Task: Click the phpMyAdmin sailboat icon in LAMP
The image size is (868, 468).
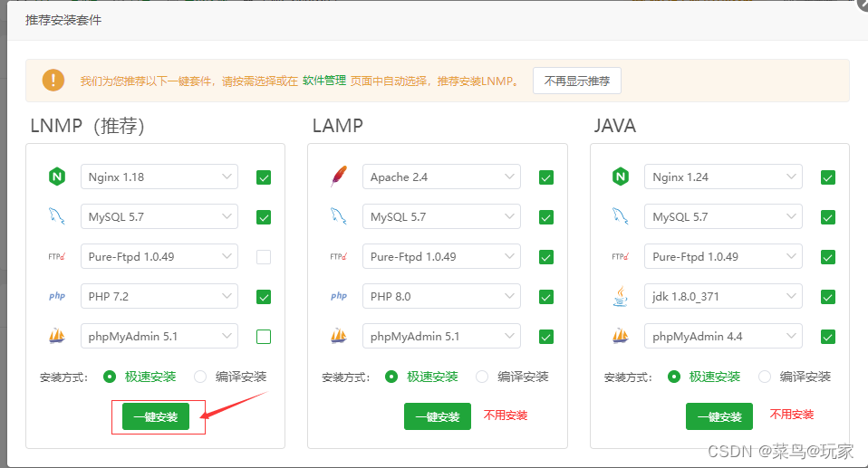Action: (x=339, y=336)
